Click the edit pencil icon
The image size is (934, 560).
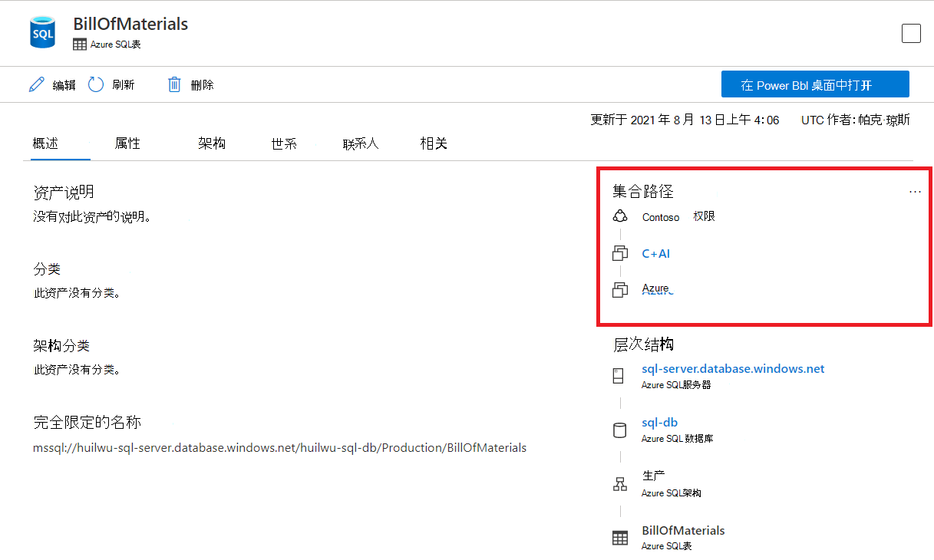click(x=36, y=84)
